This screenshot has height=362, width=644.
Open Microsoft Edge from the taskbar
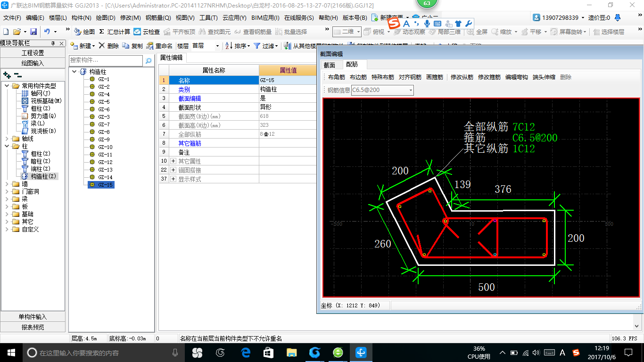[x=246, y=353]
